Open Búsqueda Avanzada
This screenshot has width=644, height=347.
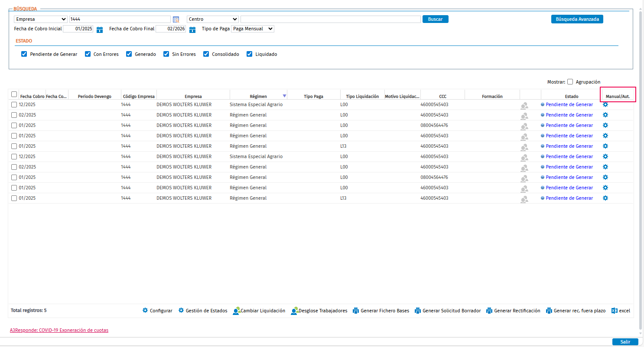point(577,19)
